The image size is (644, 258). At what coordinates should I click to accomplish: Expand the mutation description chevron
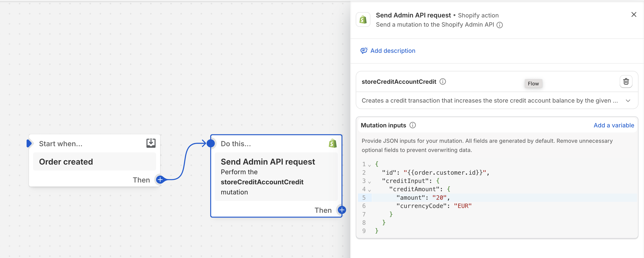tap(628, 101)
